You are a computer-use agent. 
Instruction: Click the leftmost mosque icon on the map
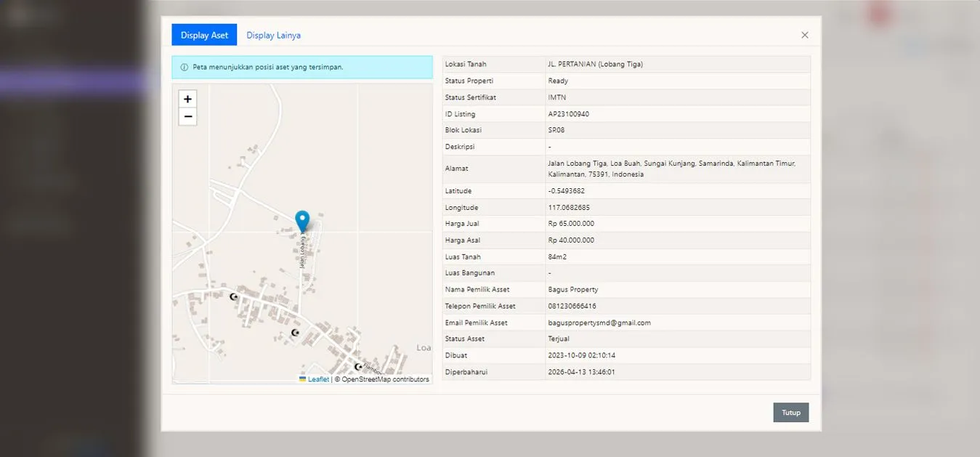click(x=234, y=296)
